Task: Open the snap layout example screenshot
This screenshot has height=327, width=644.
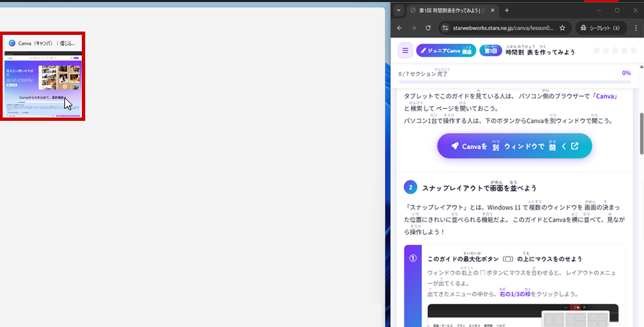Action: coord(523,316)
